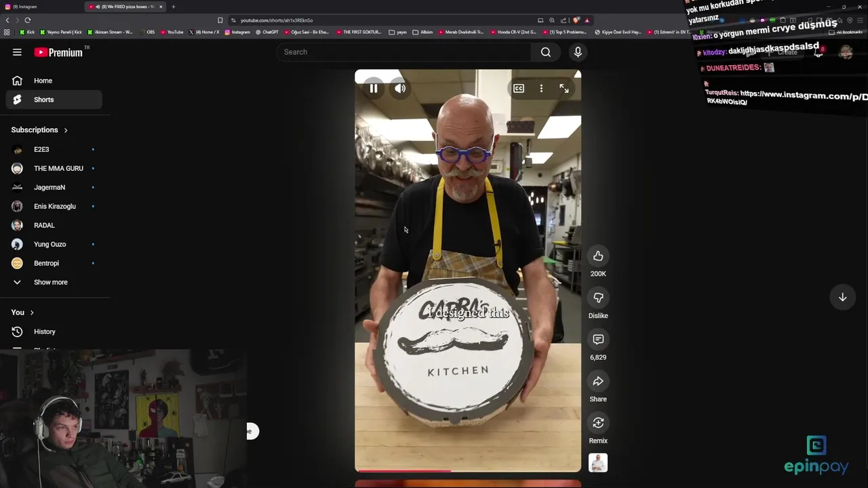Open the Top 5 Problems bookmark
The height and width of the screenshot is (488, 868).
click(x=564, y=32)
